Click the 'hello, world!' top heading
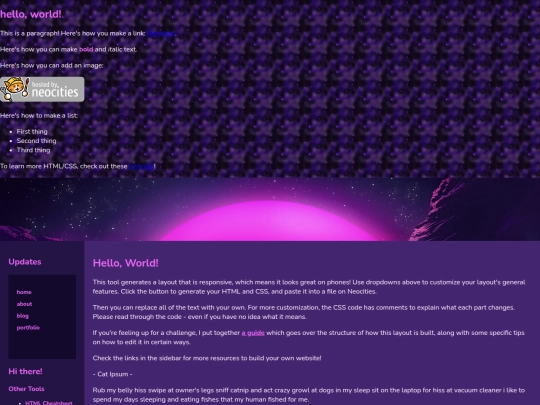The height and width of the screenshot is (405, 540). tap(31, 14)
